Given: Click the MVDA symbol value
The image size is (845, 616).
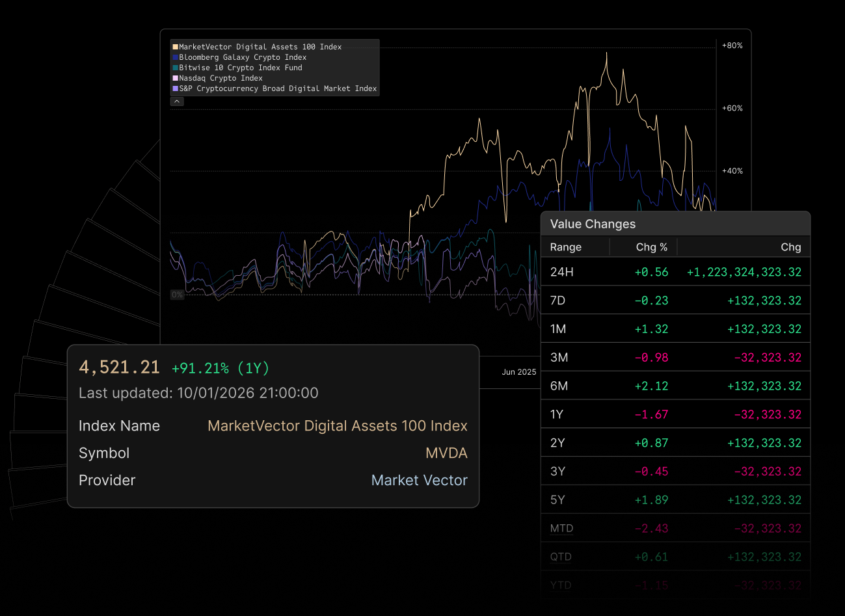Looking at the screenshot, I should [446, 453].
